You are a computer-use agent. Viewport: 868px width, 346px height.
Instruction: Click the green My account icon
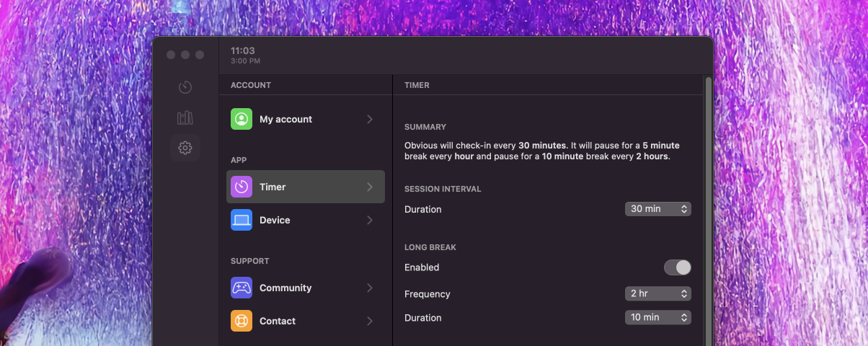(x=242, y=119)
